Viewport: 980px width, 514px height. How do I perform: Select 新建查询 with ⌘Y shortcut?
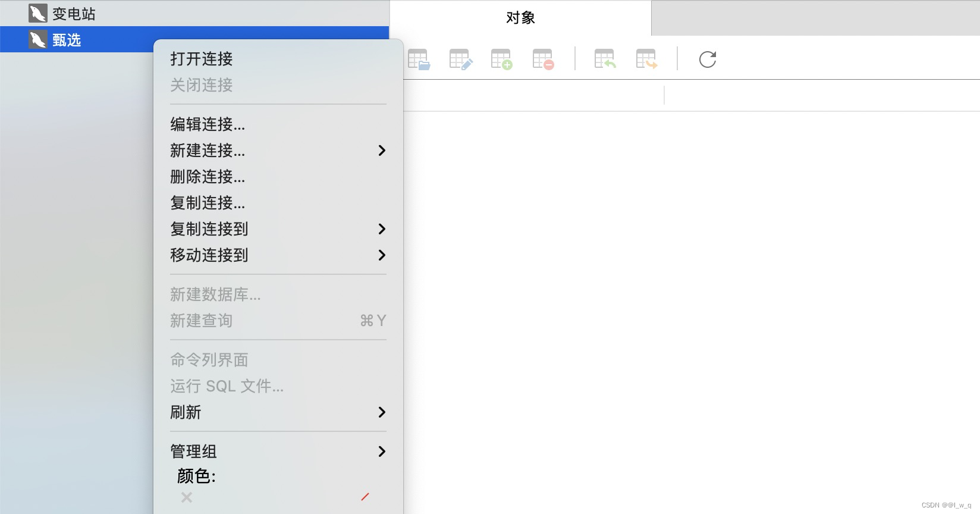coord(278,321)
